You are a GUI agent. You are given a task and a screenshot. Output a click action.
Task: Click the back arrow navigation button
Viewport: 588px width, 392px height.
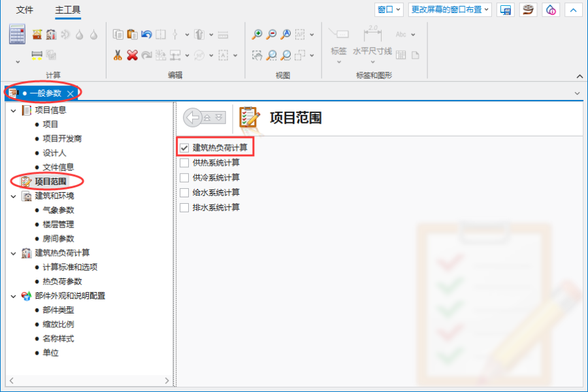193,118
